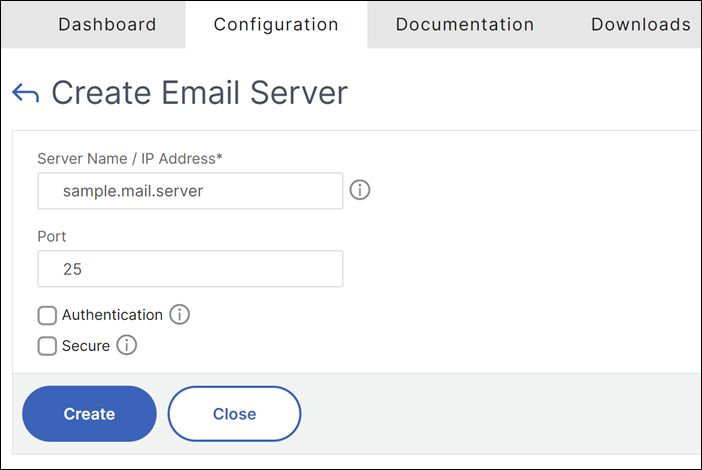Screen dimensions: 702x470
Task: Select the Configuration tab
Action: pos(276,25)
